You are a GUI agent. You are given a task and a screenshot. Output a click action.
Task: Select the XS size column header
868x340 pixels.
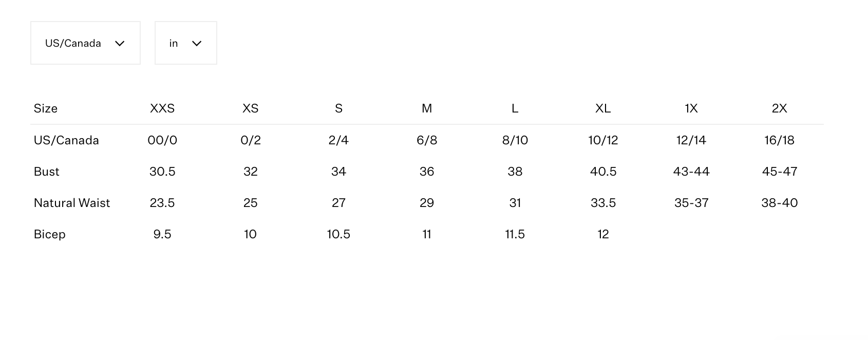251,108
